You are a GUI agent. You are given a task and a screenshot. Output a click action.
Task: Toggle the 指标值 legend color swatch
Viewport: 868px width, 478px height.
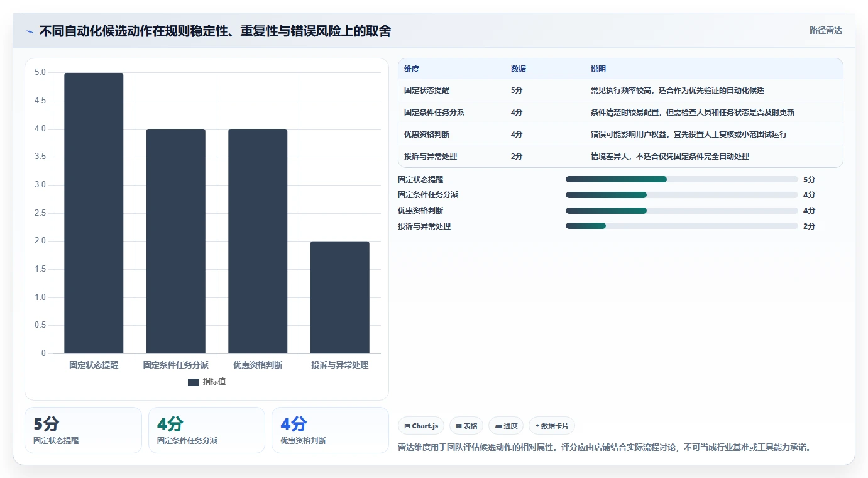(194, 382)
